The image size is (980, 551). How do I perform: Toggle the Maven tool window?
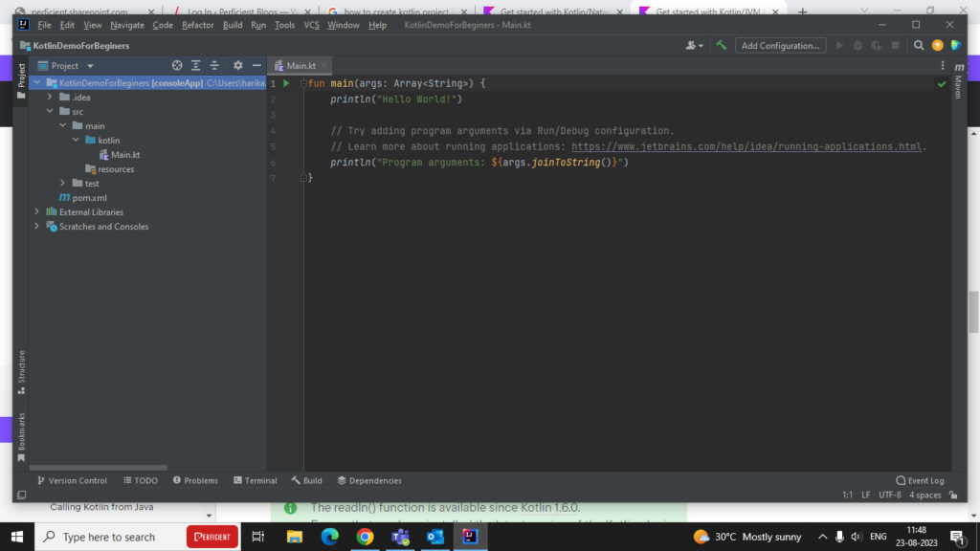pyautogui.click(x=958, y=81)
